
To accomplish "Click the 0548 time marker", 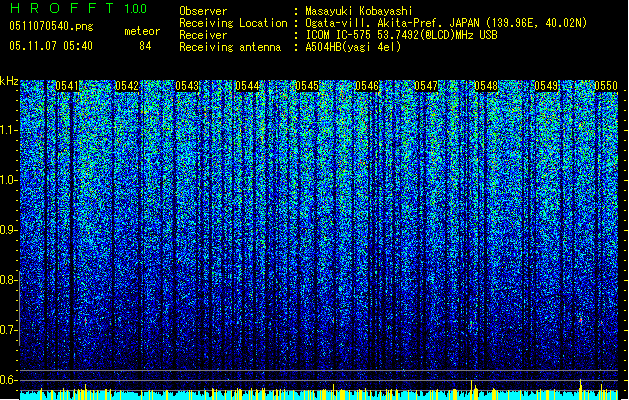I will point(486,86).
